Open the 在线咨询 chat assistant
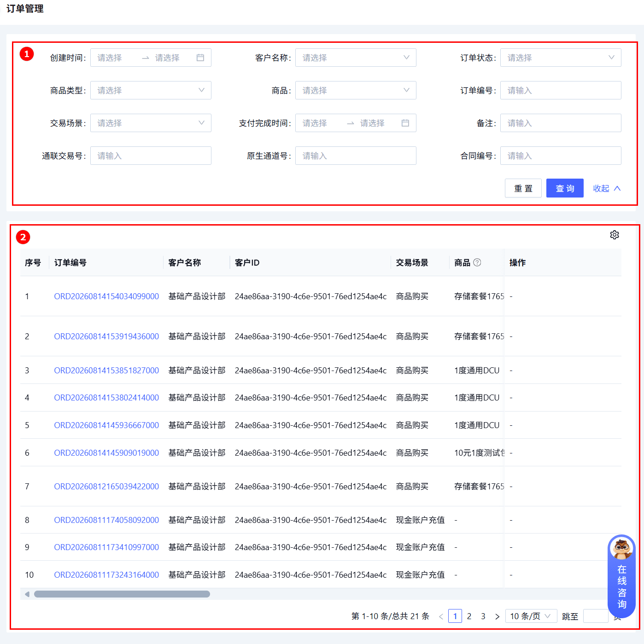Viewport: 644px width, 644px height. coord(621,576)
